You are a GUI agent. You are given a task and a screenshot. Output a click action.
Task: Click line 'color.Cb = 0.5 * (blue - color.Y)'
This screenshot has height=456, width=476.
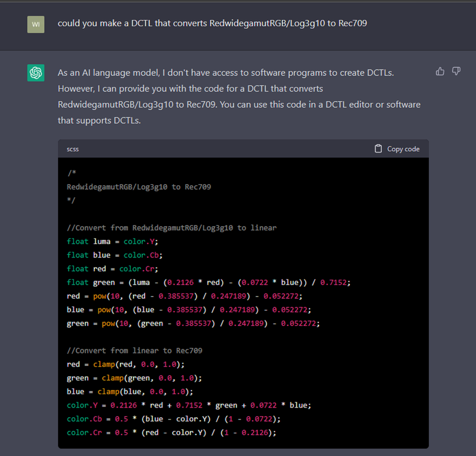(x=174, y=419)
